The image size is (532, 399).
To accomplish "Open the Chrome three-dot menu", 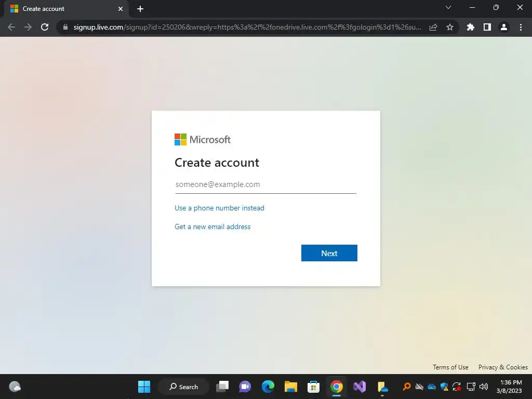I will pos(521,27).
